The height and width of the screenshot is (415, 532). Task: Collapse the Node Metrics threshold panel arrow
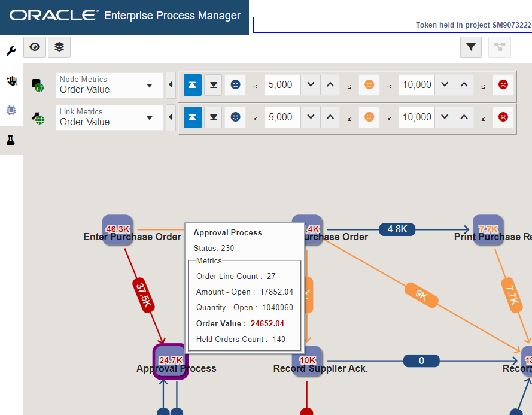click(171, 85)
